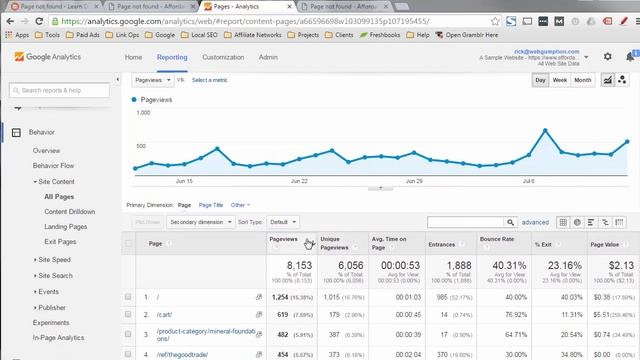Focus the table search filter box
640x360 pixels.
[x=465, y=222]
